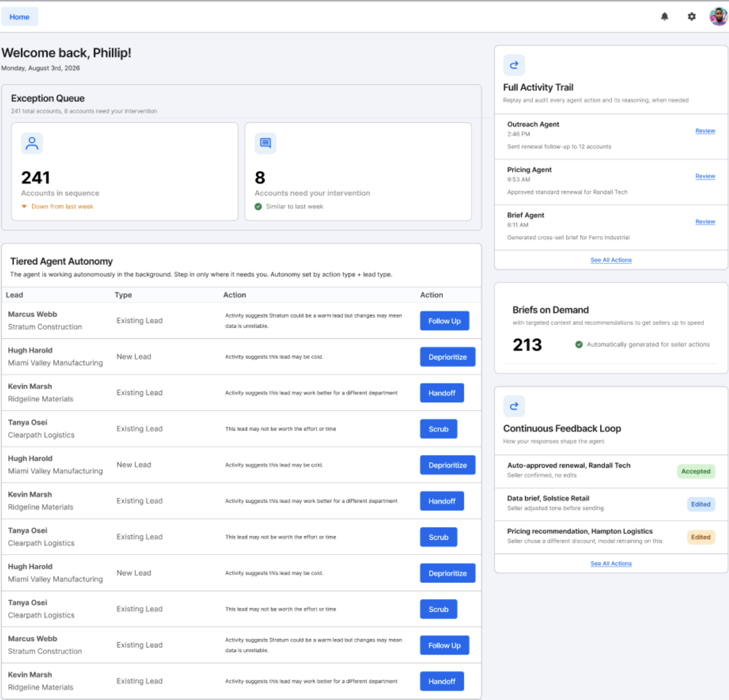Open the Review link for Pricing Agent

tap(705, 176)
